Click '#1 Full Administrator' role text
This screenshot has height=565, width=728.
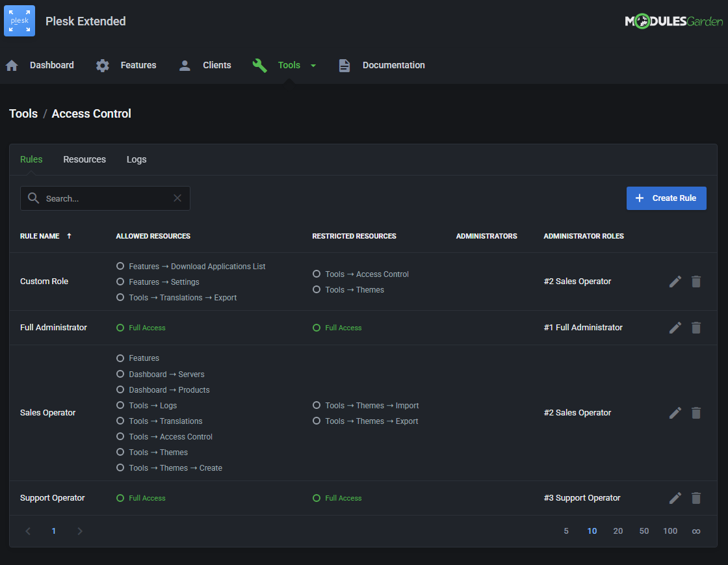pos(583,328)
